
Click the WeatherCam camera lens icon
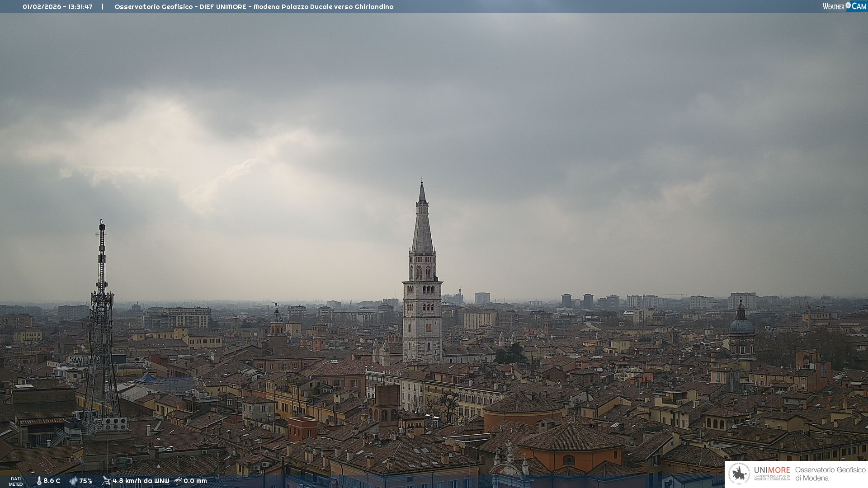point(848,5)
